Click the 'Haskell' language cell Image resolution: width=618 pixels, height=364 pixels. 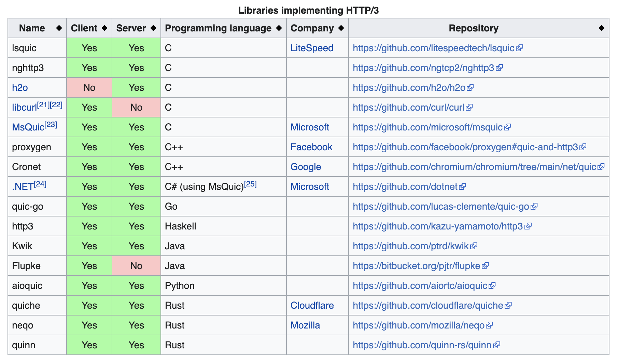pyautogui.click(x=223, y=226)
